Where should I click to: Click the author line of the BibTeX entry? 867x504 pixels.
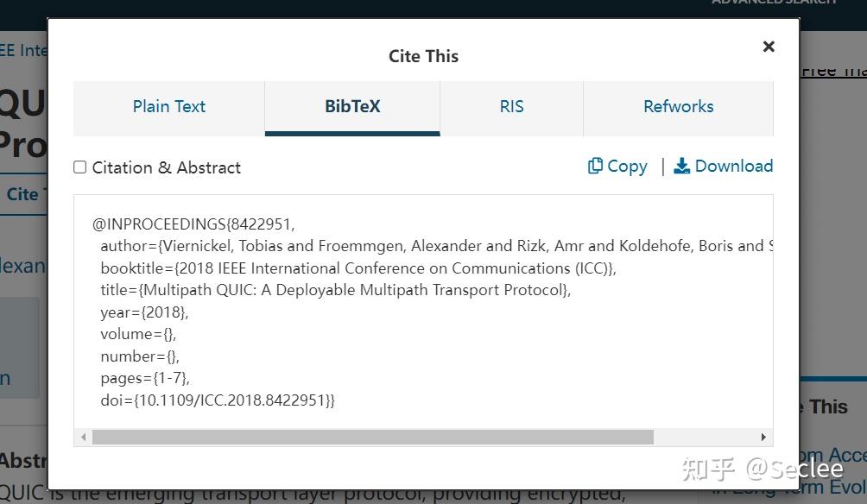click(437, 246)
